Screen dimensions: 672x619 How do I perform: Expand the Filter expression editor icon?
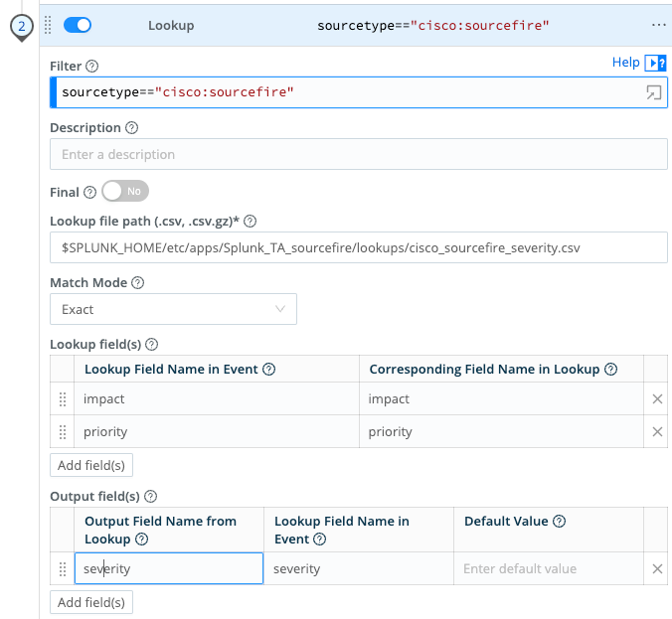coord(653,92)
